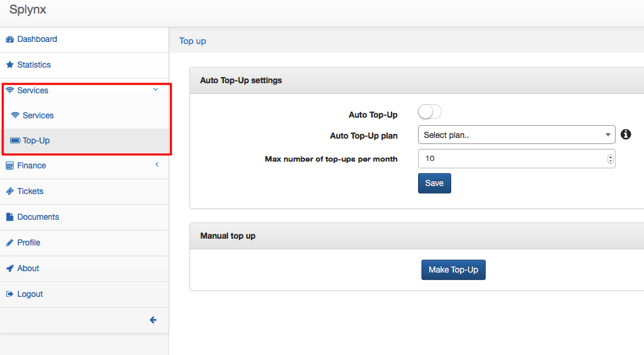Click the Dashboard gauge icon
The width and height of the screenshot is (644, 355).
point(9,39)
